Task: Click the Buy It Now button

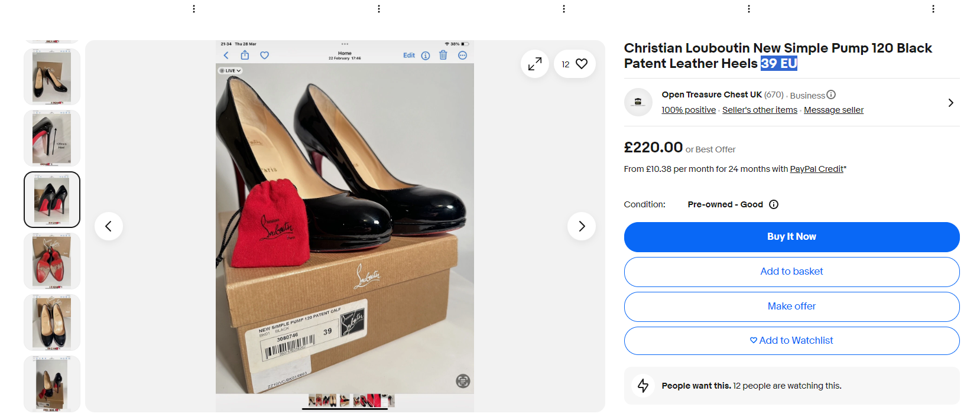Action: click(791, 237)
